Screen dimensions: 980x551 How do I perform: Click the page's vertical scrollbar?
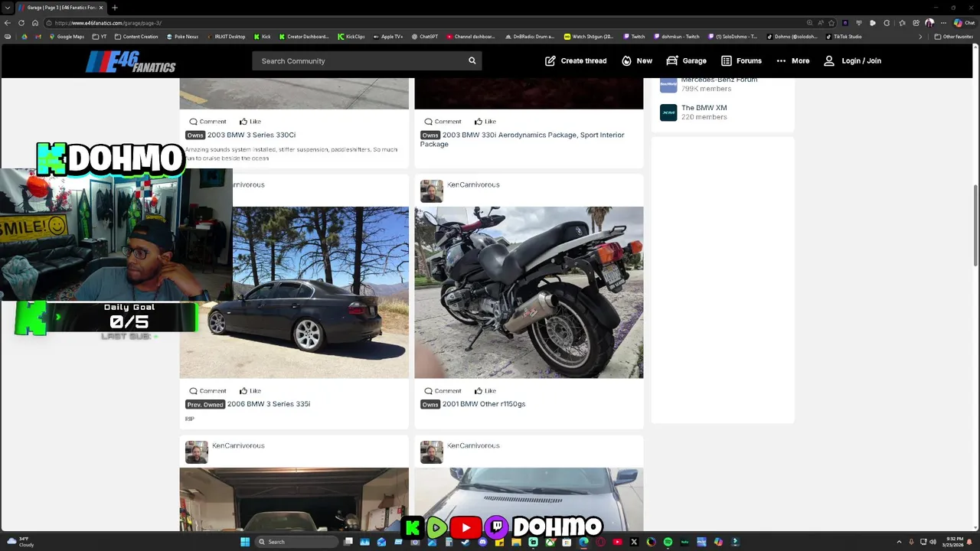tap(975, 226)
